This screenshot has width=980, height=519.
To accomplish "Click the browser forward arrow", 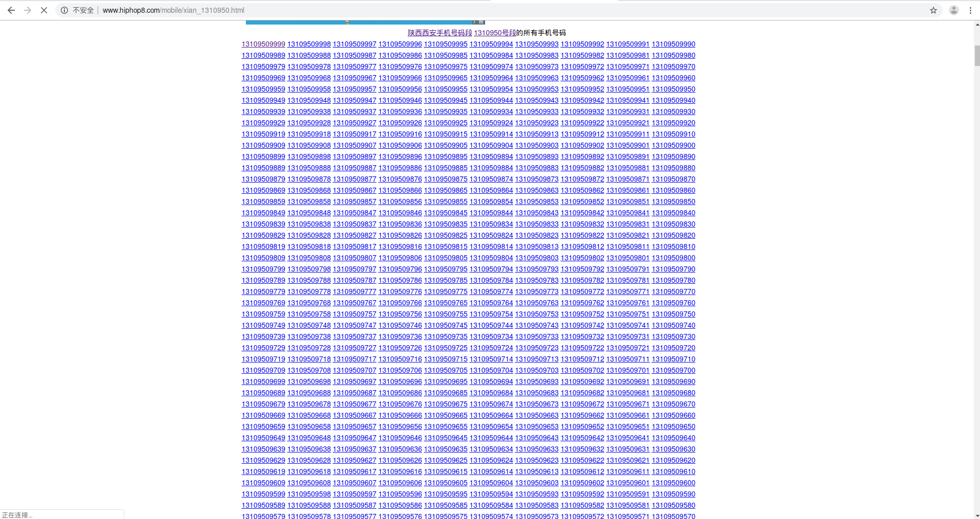I will click(x=28, y=10).
